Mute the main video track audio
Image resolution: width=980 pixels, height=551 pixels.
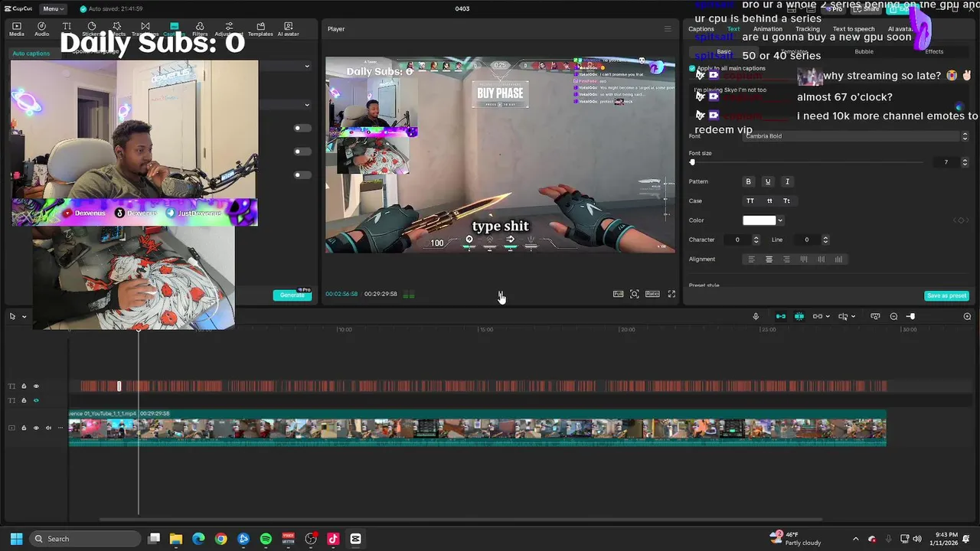click(48, 428)
